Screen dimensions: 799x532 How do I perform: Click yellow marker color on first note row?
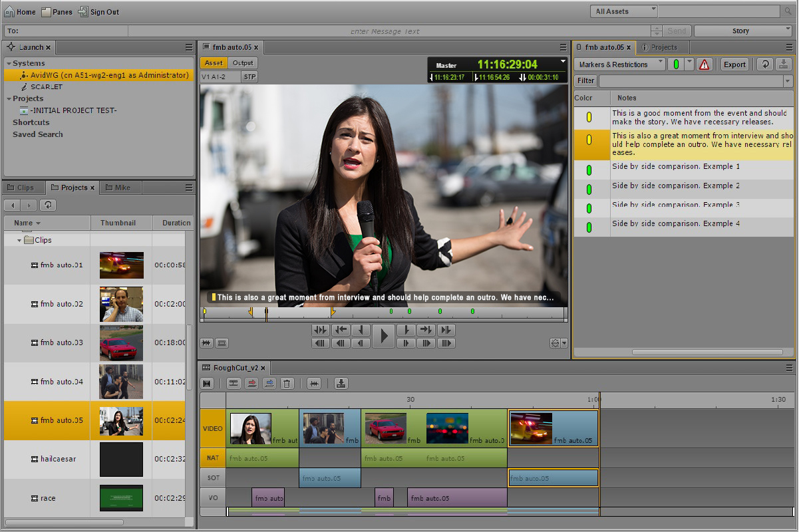tap(589, 117)
